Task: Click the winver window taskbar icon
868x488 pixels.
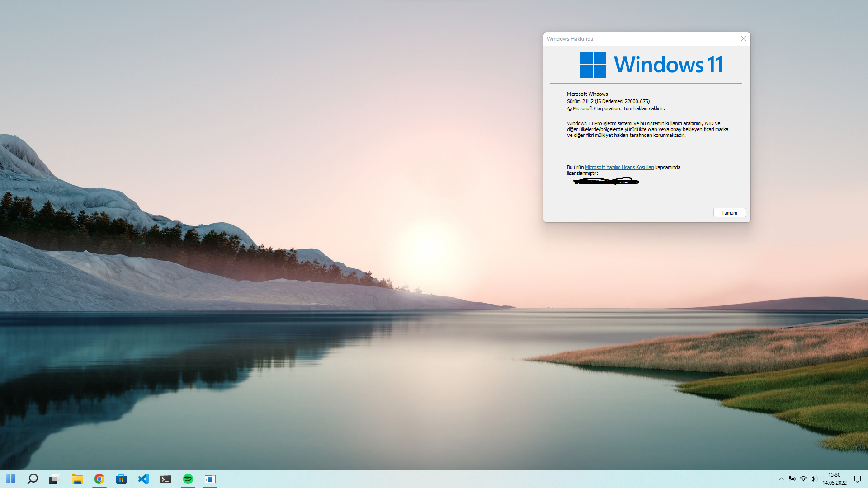Action: tap(210, 479)
